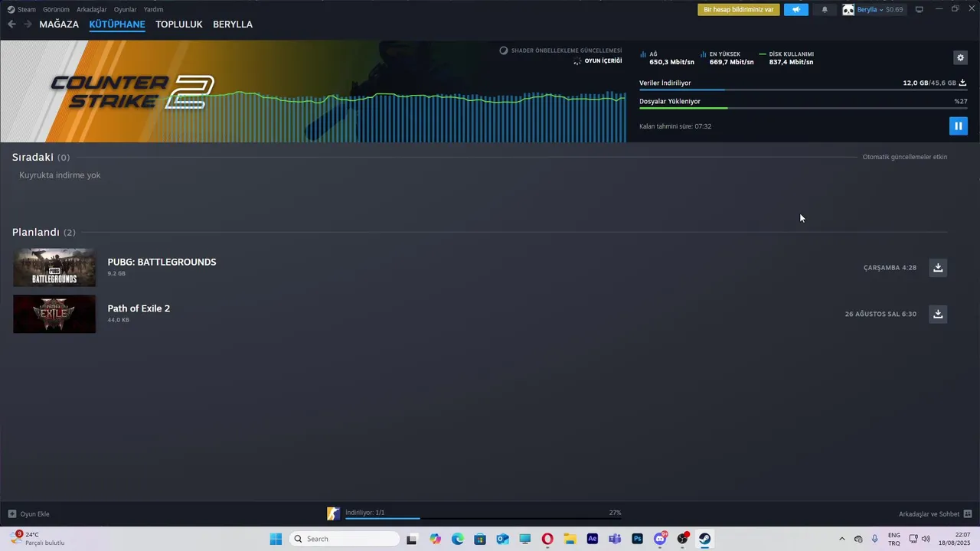Click Otomatik güncellemeler etkin link
This screenshot has height=551, width=980.
coord(905,157)
